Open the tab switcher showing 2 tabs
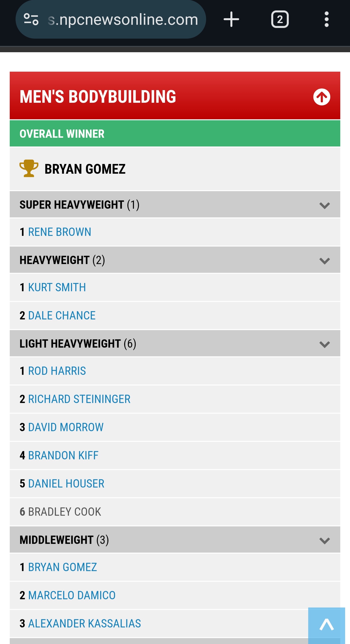Image resolution: width=350 pixels, height=644 pixels. click(x=280, y=19)
